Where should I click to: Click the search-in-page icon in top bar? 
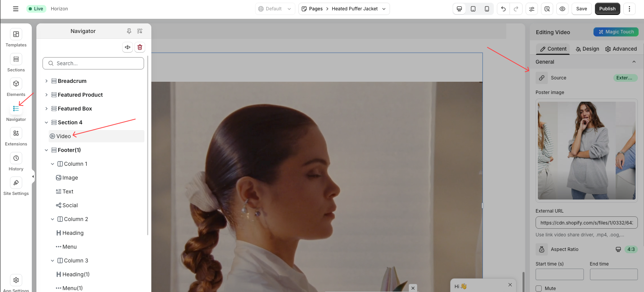[547, 9]
